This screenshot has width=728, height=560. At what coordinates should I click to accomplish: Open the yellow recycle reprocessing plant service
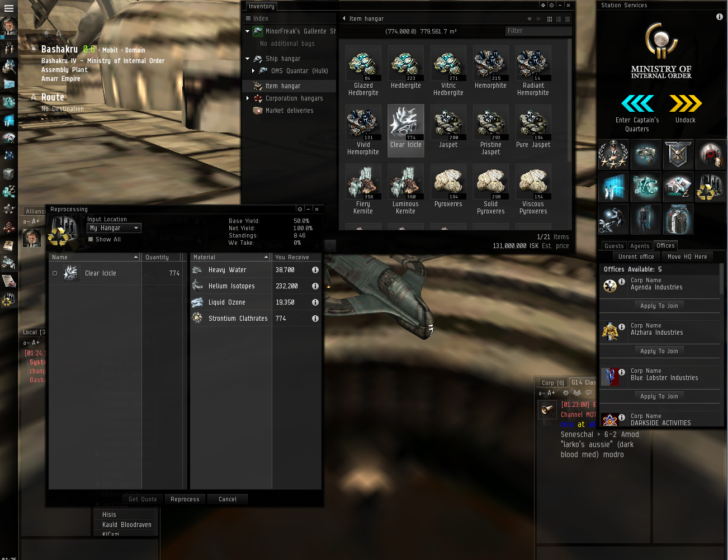click(x=711, y=187)
